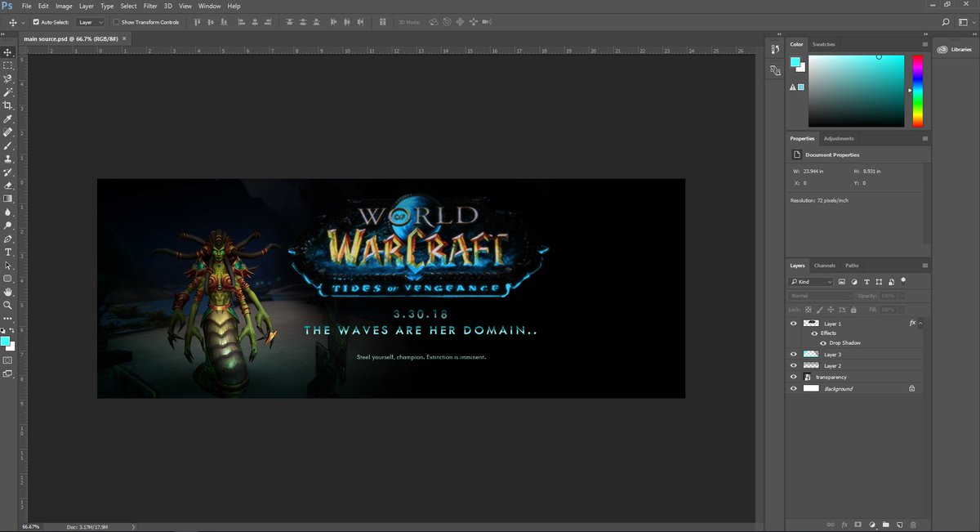
Task: Select the Move tool in the toolbar
Action: (x=8, y=52)
